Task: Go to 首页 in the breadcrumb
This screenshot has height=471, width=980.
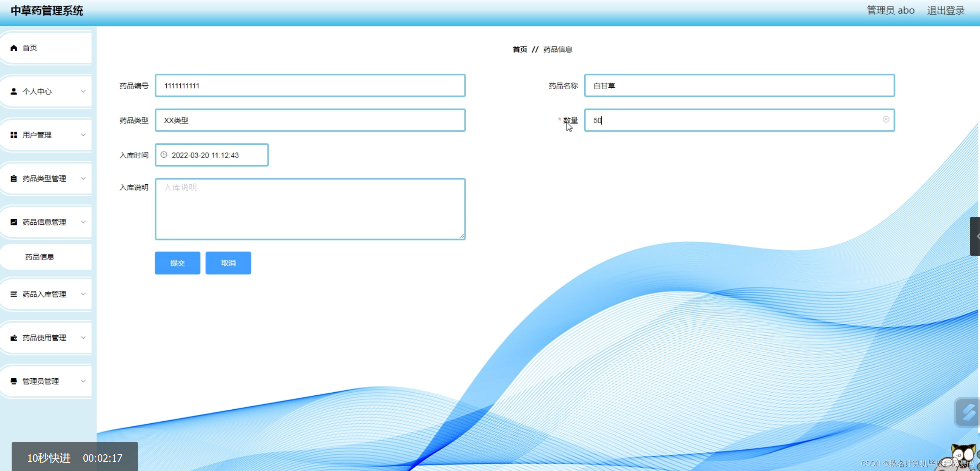Action: (520, 49)
